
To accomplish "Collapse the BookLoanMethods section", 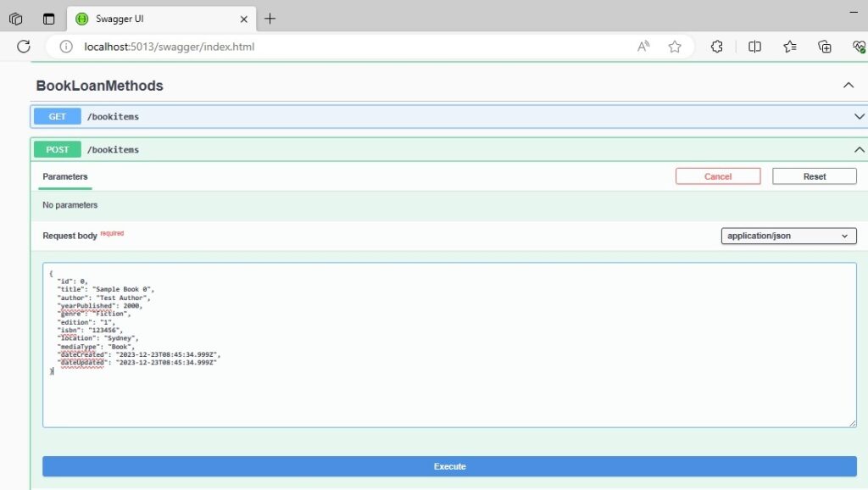I will tap(848, 86).
